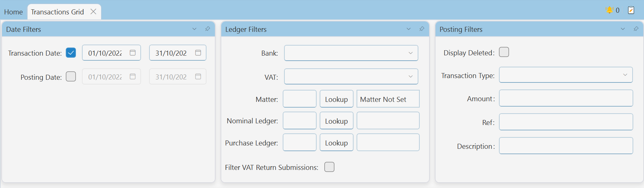Click the Matter Lookup button
The image size is (644, 188).
(x=336, y=99)
